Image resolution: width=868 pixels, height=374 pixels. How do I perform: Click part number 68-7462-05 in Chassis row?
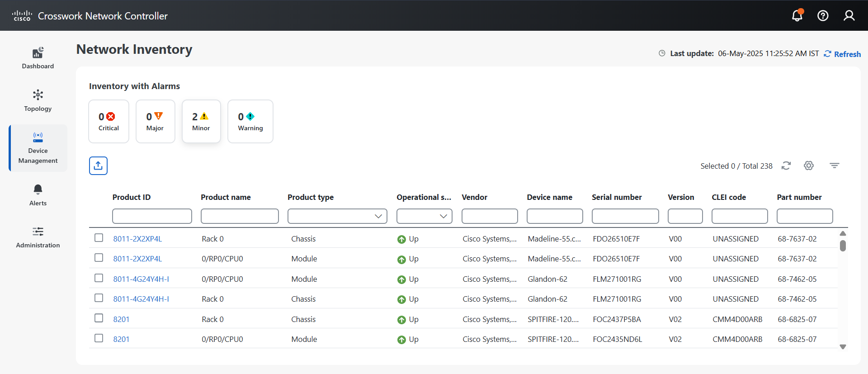pos(797,299)
